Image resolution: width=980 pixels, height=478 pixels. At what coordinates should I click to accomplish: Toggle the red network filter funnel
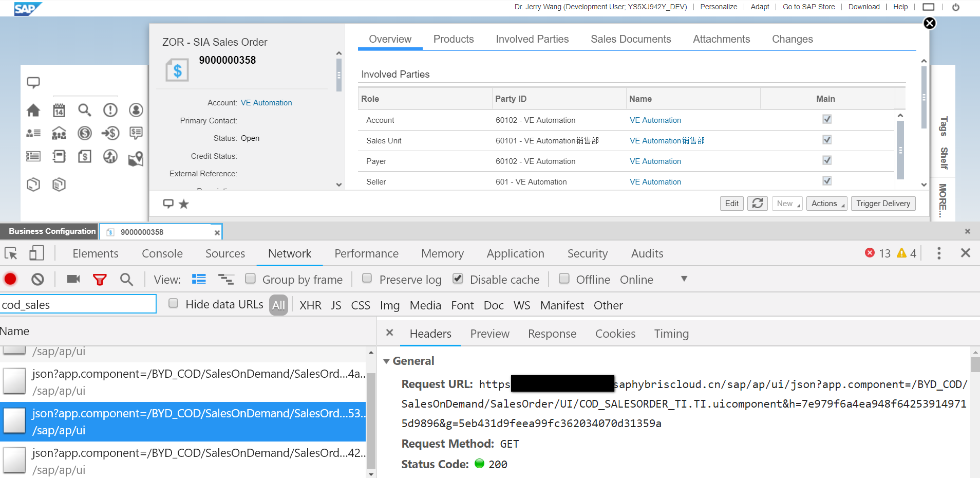tap(100, 280)
